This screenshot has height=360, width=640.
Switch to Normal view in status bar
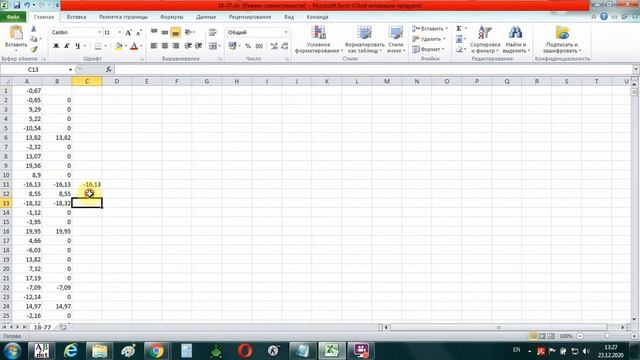coord(533,336)
